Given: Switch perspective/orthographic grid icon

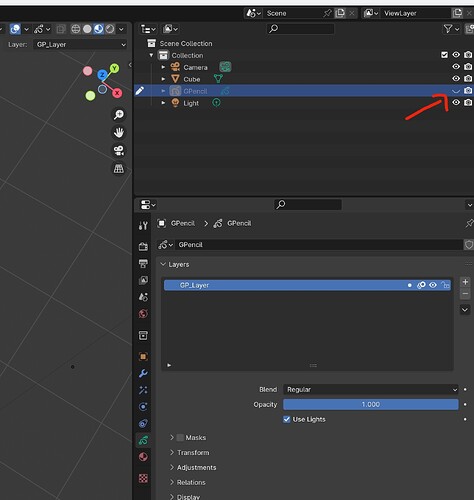Looking at the screenshot, I should click(119, 169).
